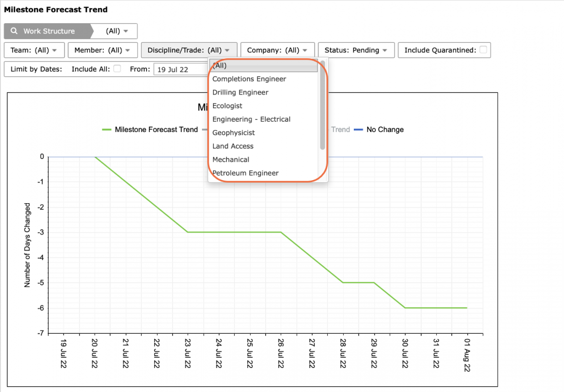Select Geophysicist in the dropdown list
The width and height of the screenshot is (564, 392).
[x=233, y=133]
